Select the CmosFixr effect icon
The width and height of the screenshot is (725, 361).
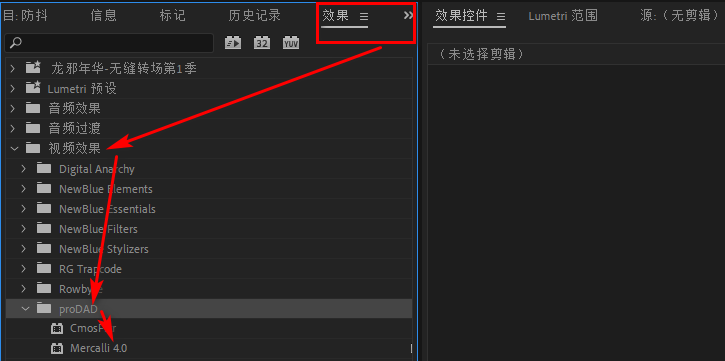click(57, 329)
